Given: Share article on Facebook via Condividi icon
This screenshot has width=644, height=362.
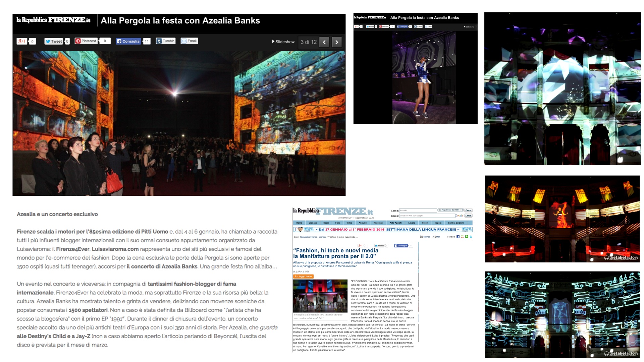Looking at the screenshot, I should pyautogui.click(x=458, y=237).
